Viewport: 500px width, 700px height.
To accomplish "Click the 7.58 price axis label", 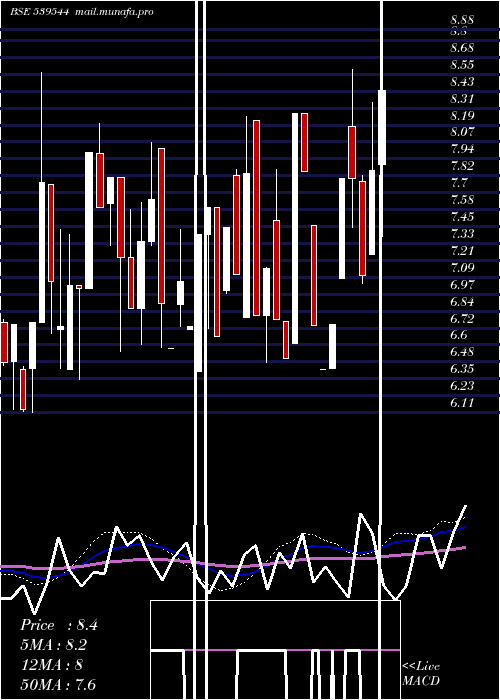I will pyautogui.click(x=462, y=200).
